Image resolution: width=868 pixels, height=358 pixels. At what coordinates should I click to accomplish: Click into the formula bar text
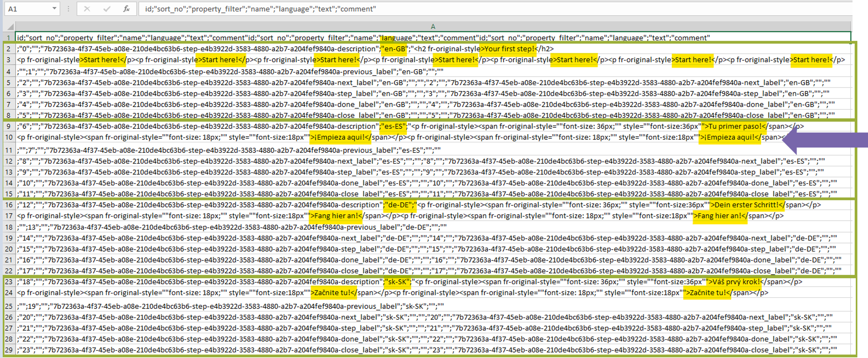pos(456,9)
